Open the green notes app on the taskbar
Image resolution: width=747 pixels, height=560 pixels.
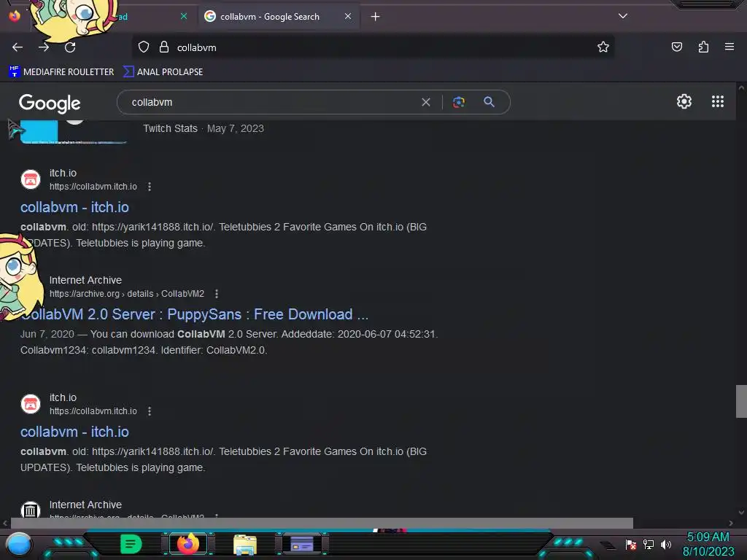131,544
